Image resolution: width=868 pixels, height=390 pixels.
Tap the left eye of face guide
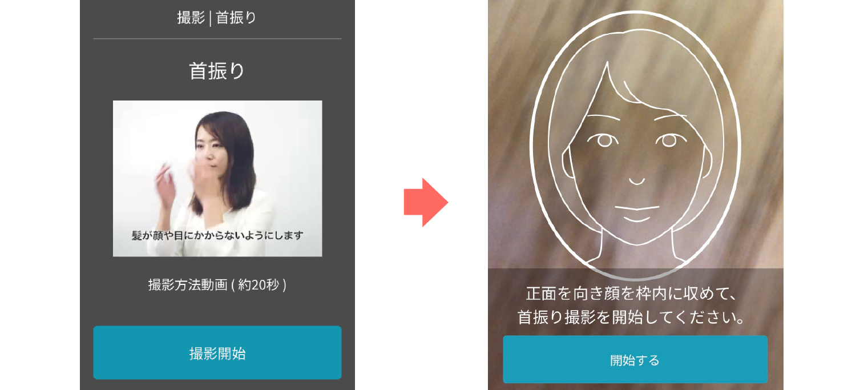(603, 140)
